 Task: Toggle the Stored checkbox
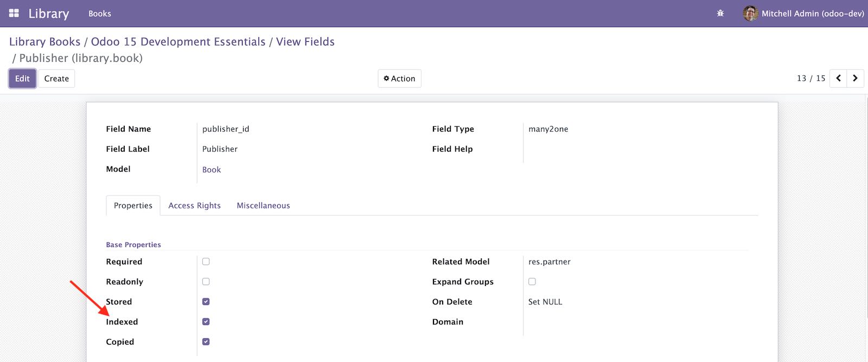click(206, 302)
